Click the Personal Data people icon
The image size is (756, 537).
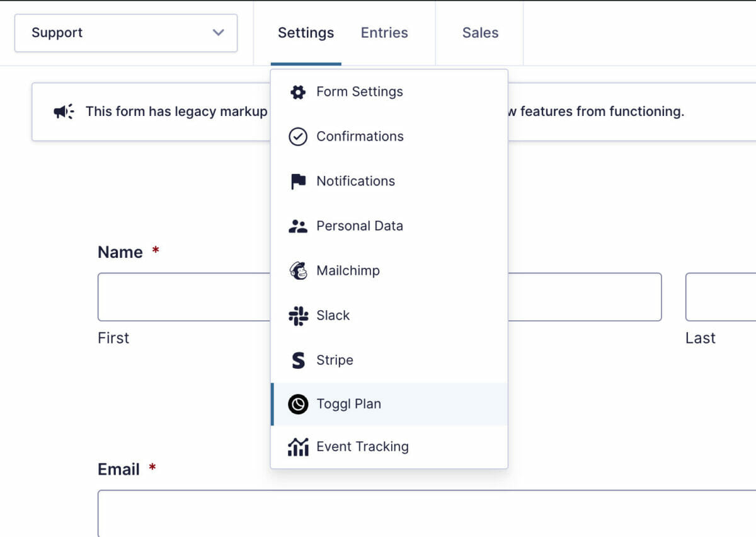tap(297, 226)
